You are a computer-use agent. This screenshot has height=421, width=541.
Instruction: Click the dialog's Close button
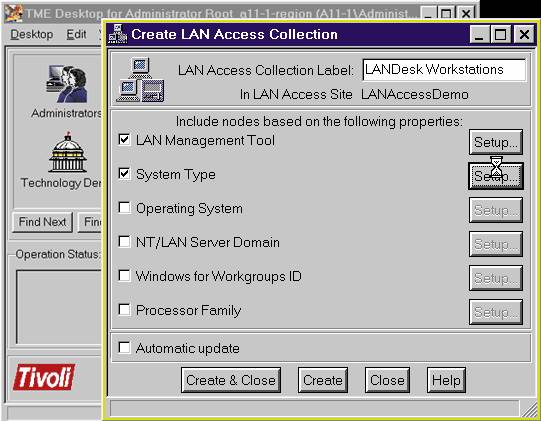(387, 380)
